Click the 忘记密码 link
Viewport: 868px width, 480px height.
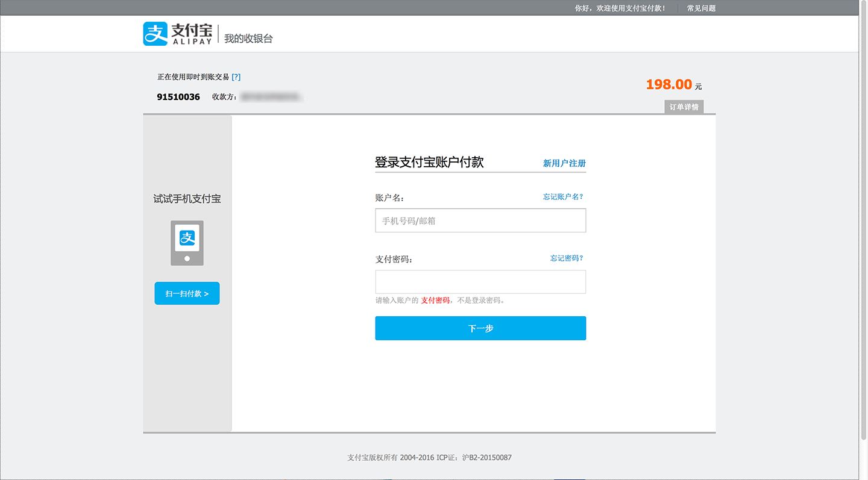[x=566, y=258]
